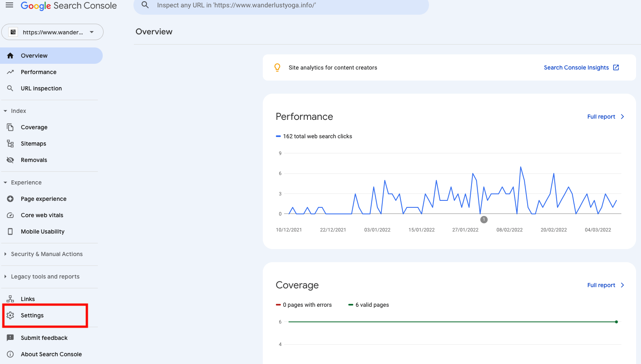
Task: Click the Settings gear icon
Action: (x=10, y=315)
